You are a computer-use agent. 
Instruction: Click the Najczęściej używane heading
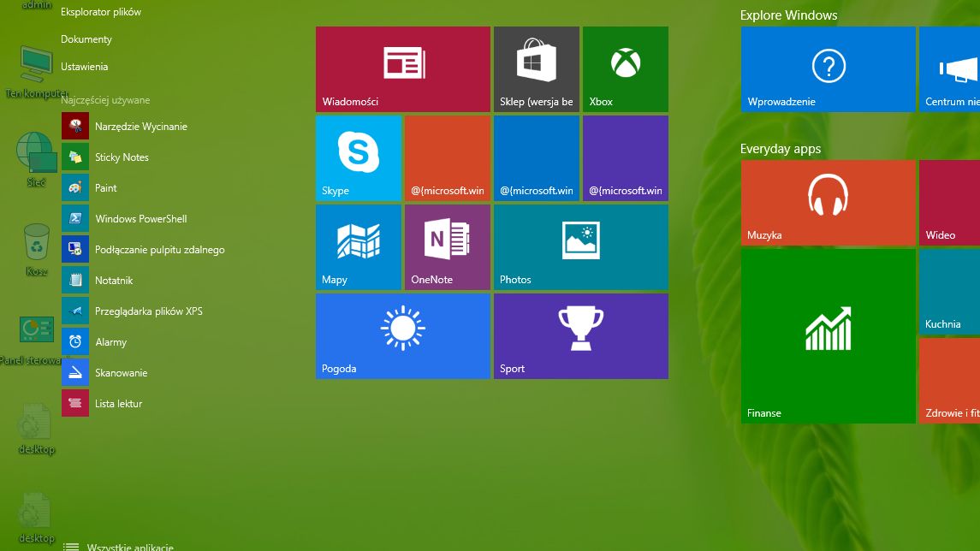coord(105,100)
